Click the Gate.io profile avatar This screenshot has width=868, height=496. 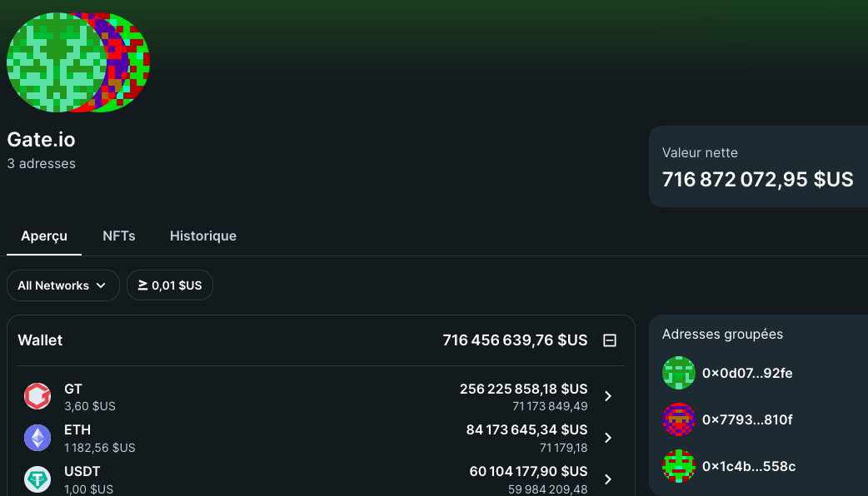coord(77,62)
